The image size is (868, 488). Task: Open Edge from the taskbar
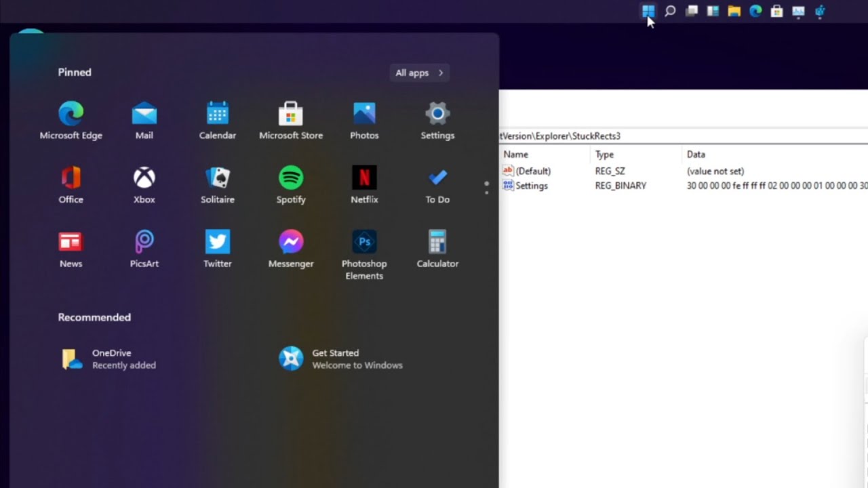click(x=755, y=11)
